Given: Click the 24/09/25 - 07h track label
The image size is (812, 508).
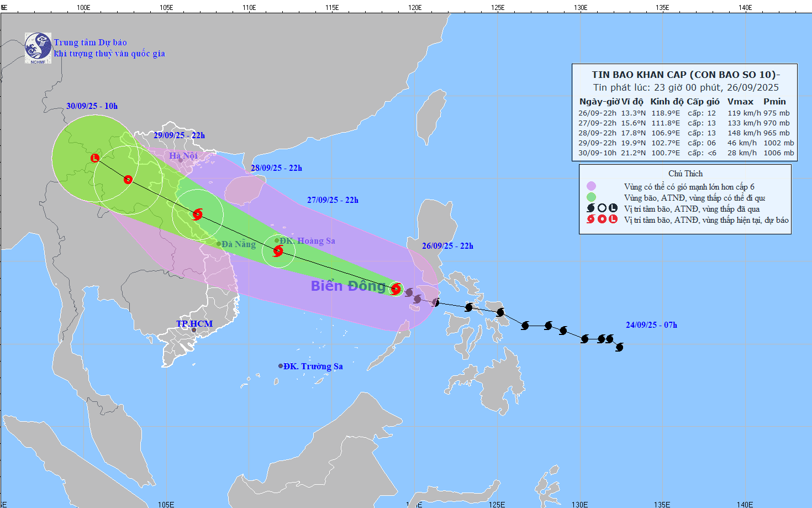Looking at the screenshot, I should coord(651,325).
